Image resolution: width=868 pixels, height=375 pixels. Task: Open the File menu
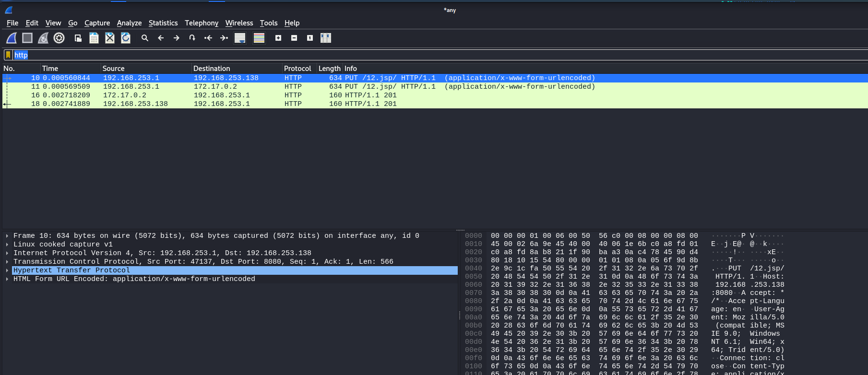coord(12,23)
